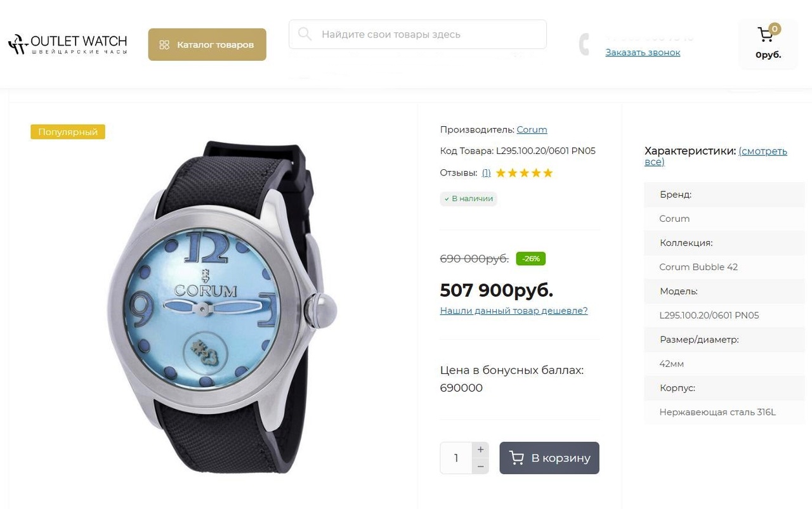Click the -26% discount badge

click(x=531, y=259)
